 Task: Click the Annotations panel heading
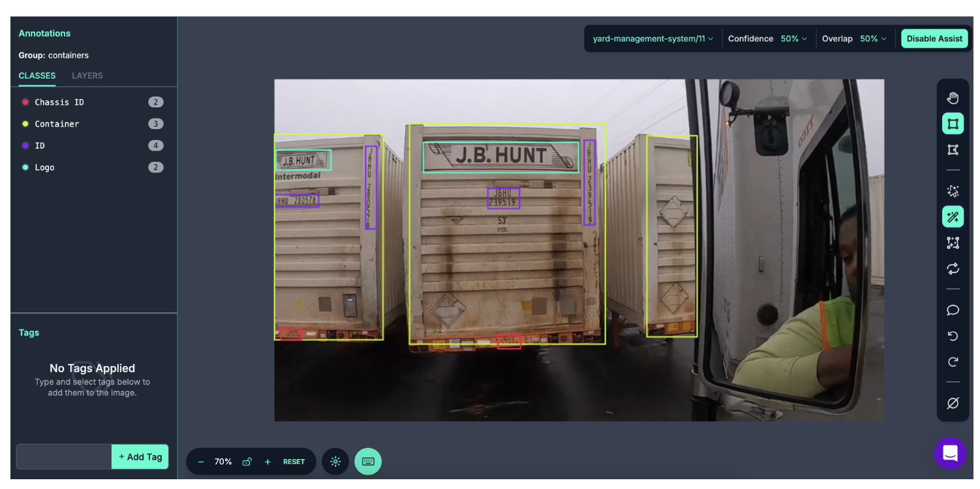tap(44, 33)
